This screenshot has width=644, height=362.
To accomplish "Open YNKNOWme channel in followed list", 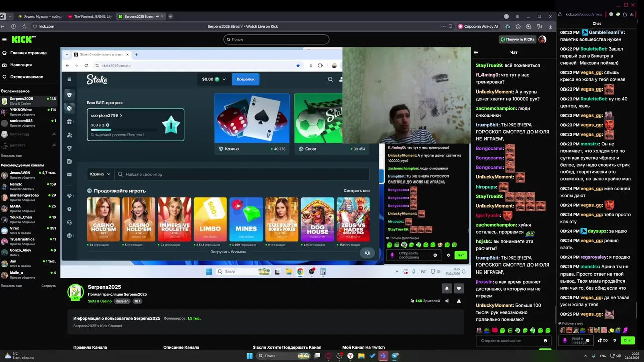I will point(29,112).
